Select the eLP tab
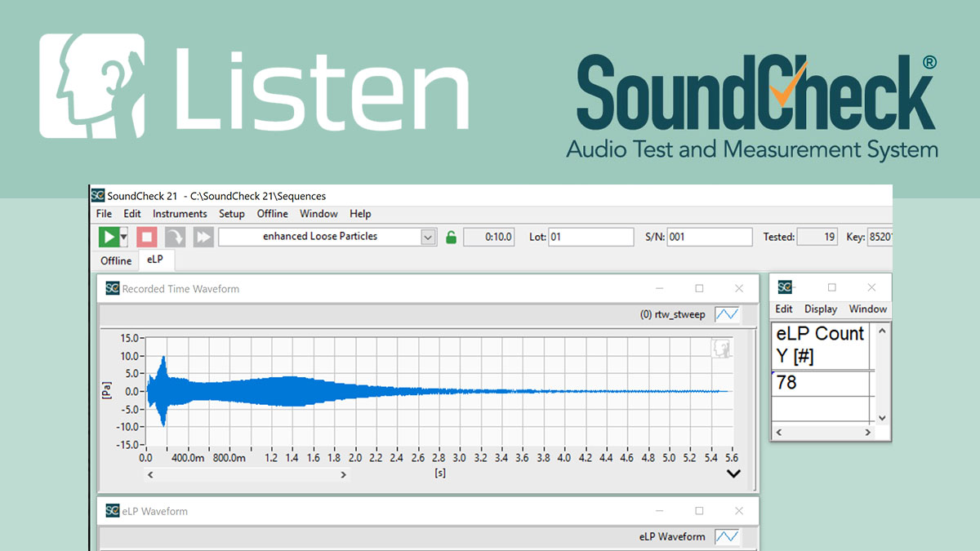 pos(154,259)
